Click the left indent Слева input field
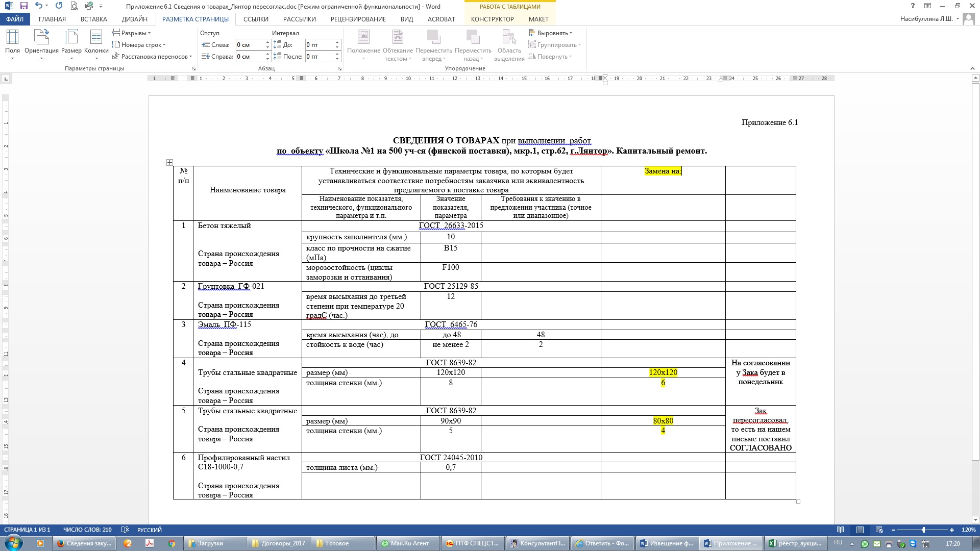Screen dimensions: 980x551 tap(250, 45)
